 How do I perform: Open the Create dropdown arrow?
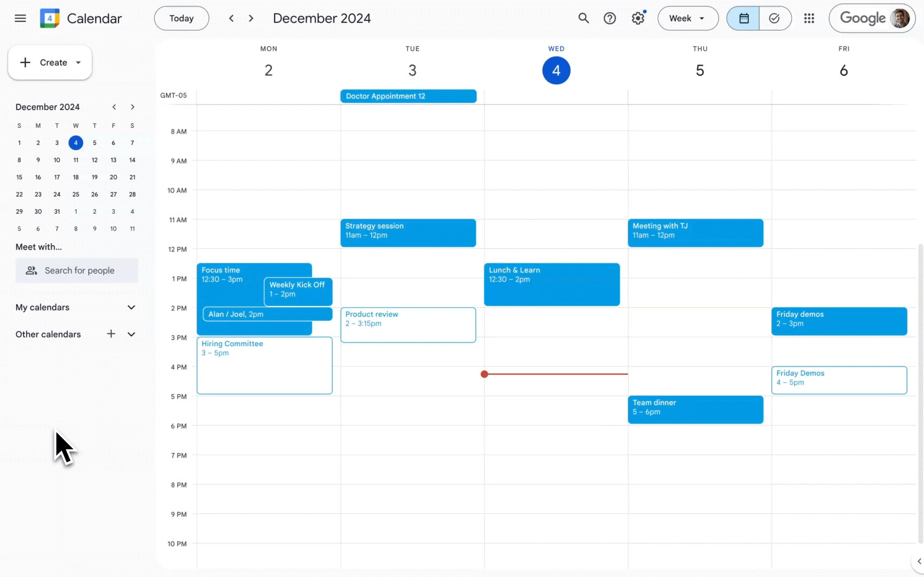(x=79, y=63)
